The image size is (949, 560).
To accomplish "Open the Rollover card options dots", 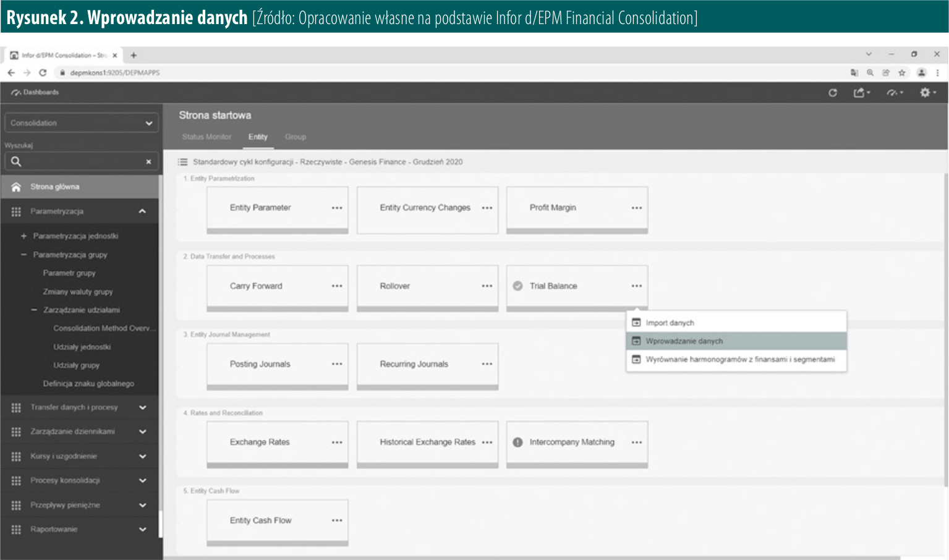I will [487, 286].
